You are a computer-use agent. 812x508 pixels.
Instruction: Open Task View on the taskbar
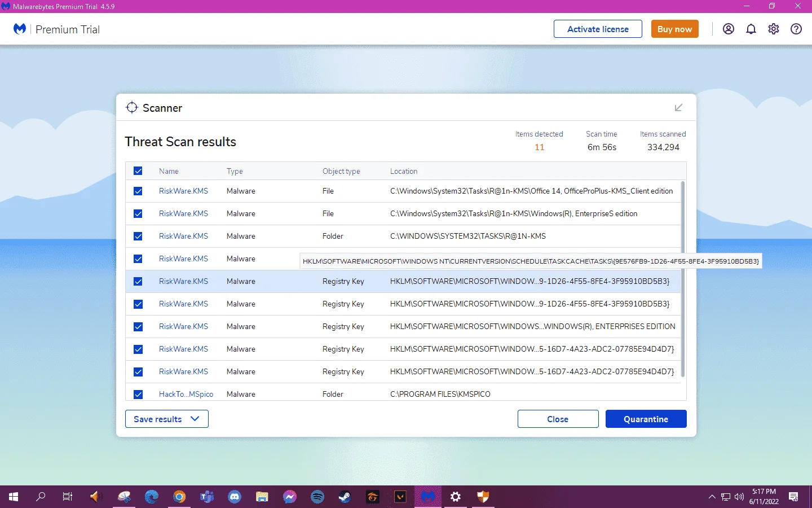[68, 497]
